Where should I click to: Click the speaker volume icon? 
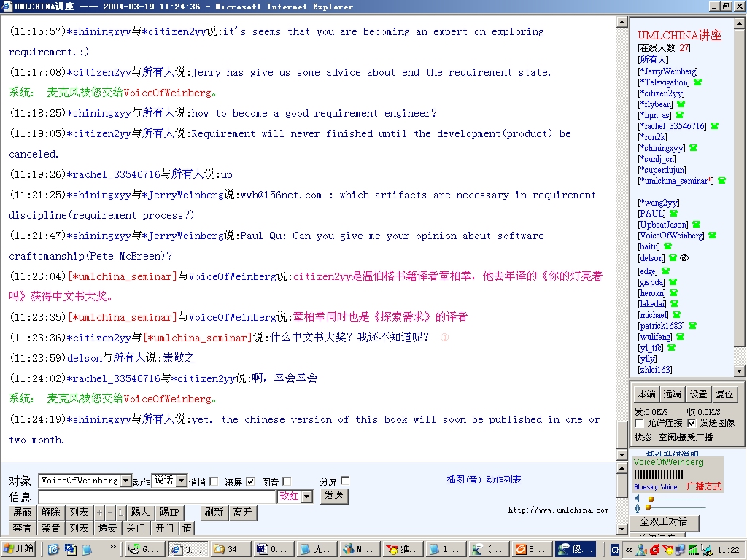pos(638,498)
